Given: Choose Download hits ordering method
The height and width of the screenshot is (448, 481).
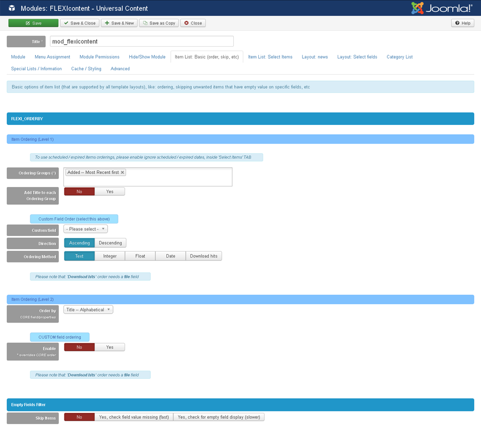Looking at the screenshot, I should [203, 256].
